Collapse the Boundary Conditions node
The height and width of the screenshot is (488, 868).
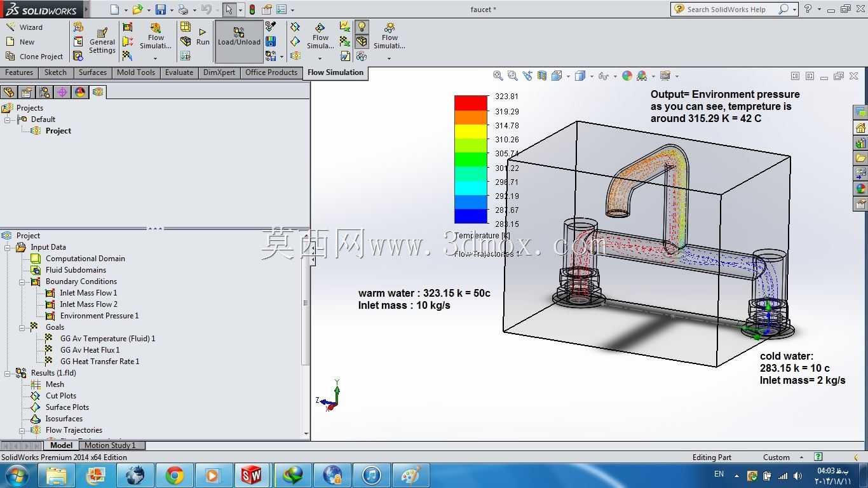tap(22, 281)
